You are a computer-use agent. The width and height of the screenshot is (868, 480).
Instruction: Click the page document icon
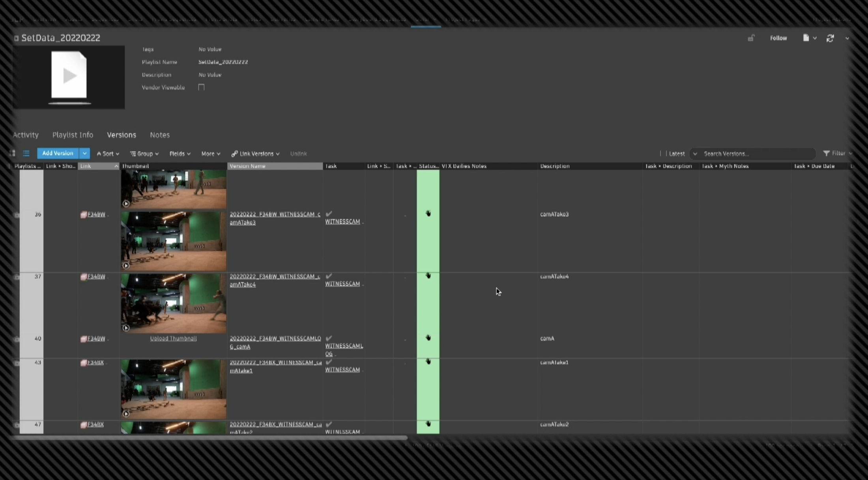point(806,38)
